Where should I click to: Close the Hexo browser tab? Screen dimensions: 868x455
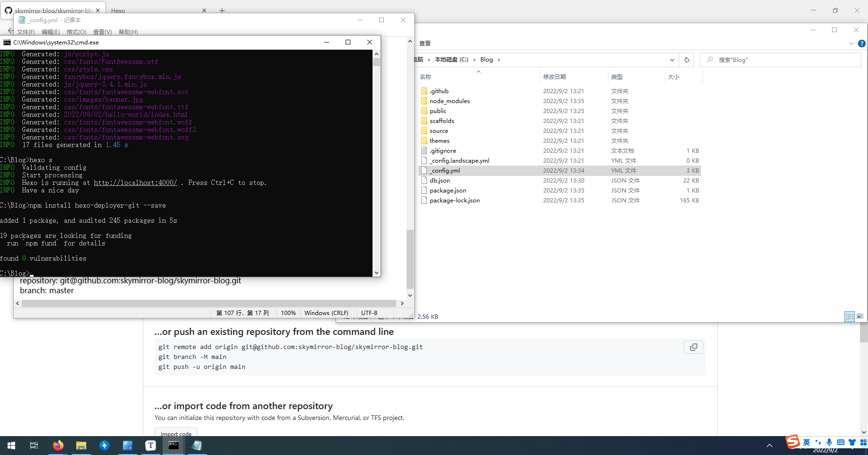[x=204, y=10]
